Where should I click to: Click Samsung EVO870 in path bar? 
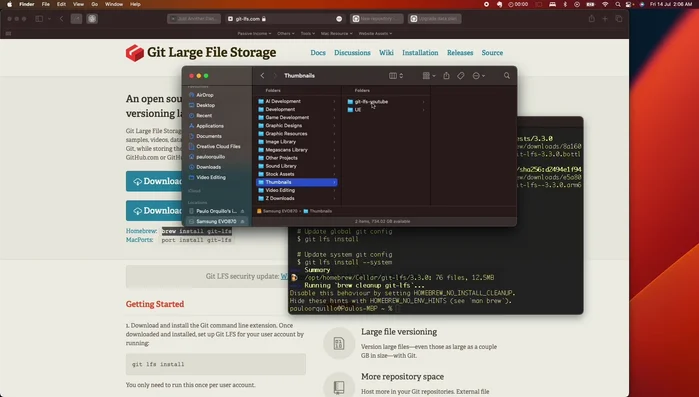point(277,211)
